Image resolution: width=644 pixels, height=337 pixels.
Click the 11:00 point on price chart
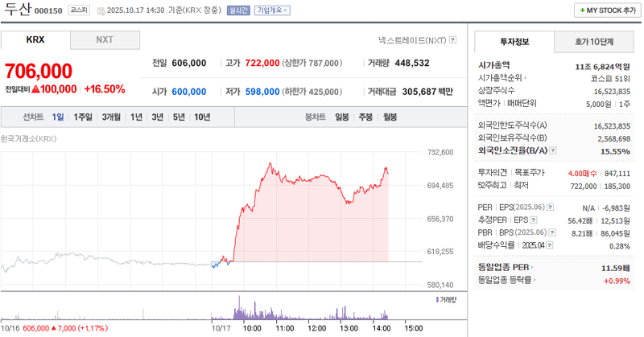(284, 174)
